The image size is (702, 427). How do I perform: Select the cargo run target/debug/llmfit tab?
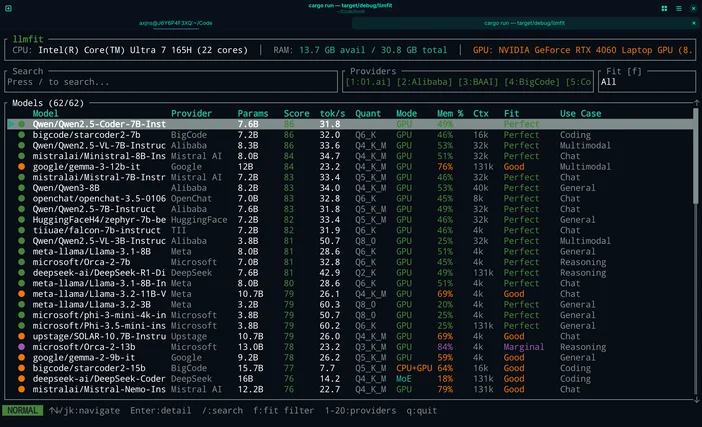pyautogui.click(x=526, y=22)
